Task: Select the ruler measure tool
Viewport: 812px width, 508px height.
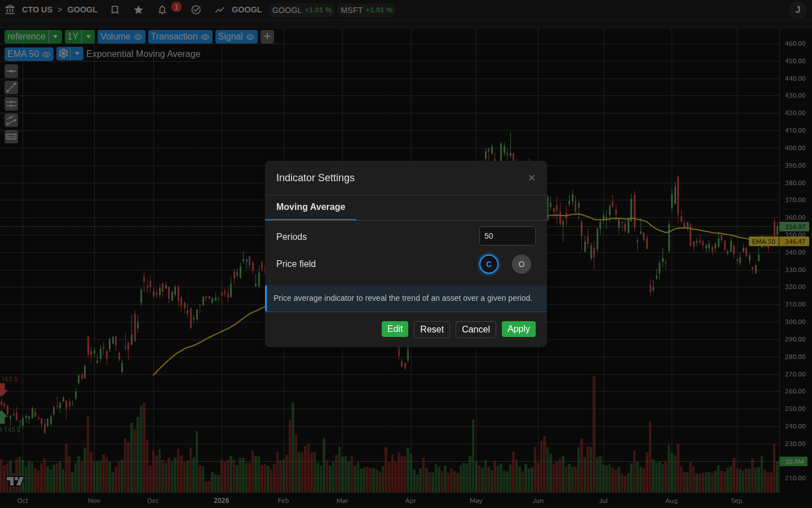Action: click(x=11, y=137)
